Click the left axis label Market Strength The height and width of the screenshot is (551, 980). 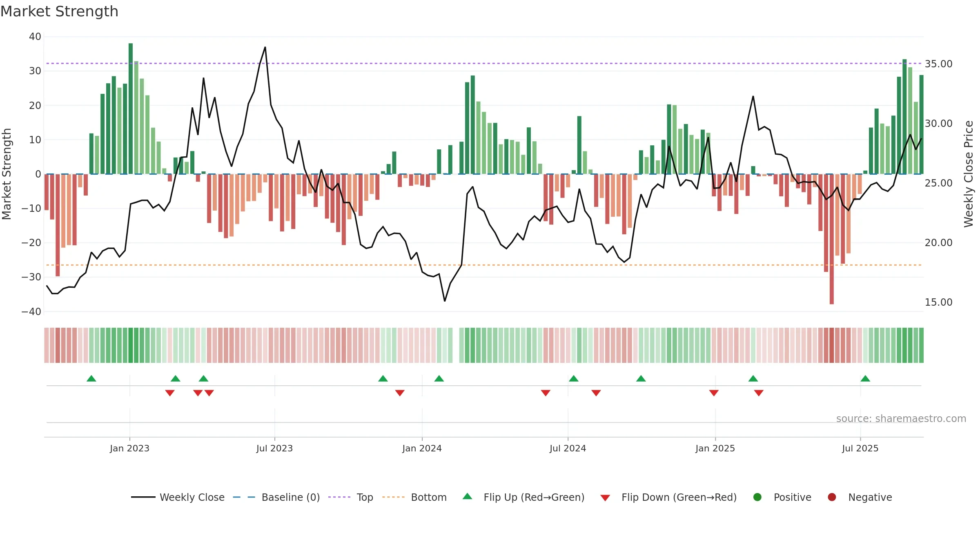(7, 174)
